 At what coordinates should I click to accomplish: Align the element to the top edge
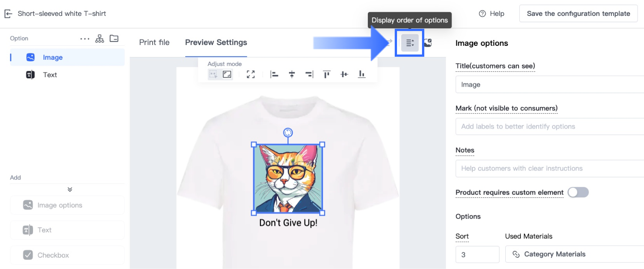[327, 74]
